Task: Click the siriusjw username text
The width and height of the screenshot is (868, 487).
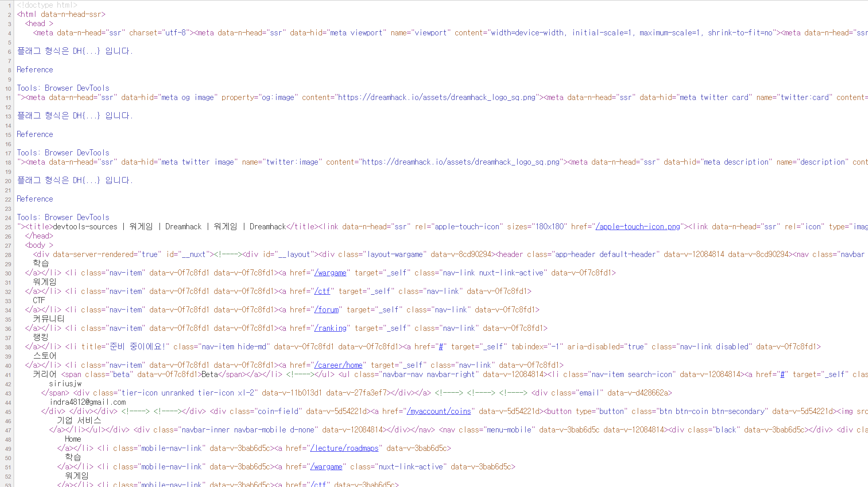Action: tap(65, 384)
